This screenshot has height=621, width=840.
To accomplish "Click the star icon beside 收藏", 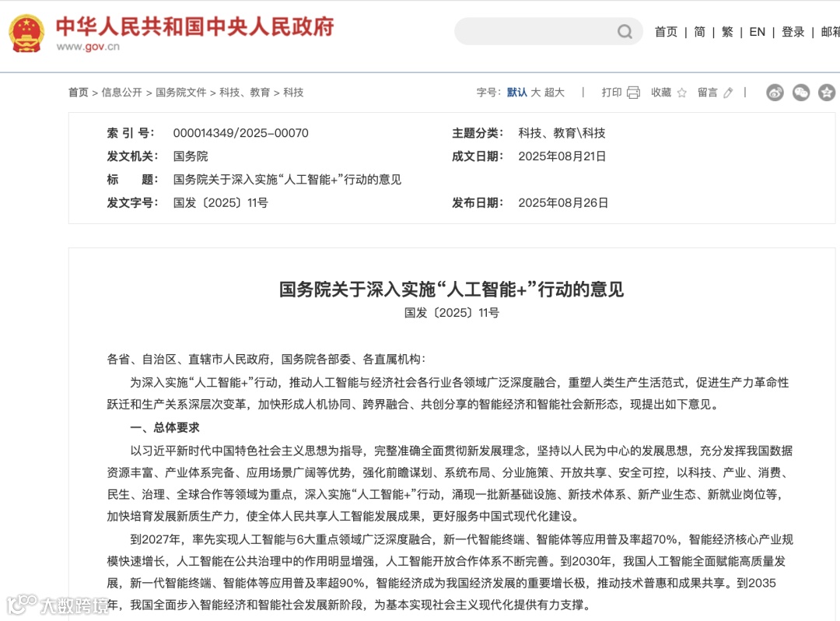I will point(681,92).
